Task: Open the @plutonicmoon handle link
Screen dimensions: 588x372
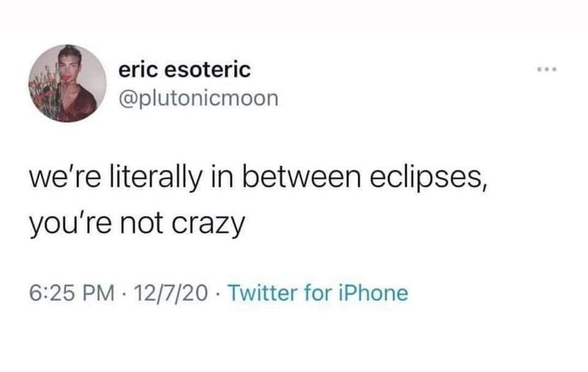Action: (198, 98)
